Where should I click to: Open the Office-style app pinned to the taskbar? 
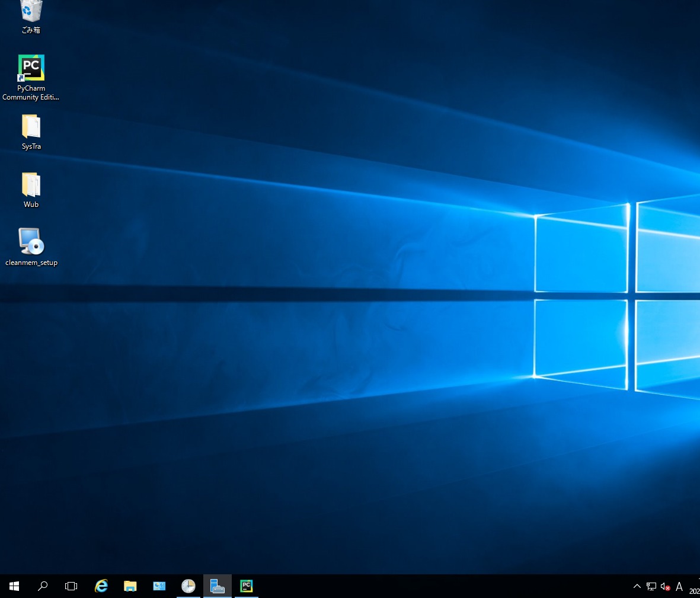click(159, 586)
